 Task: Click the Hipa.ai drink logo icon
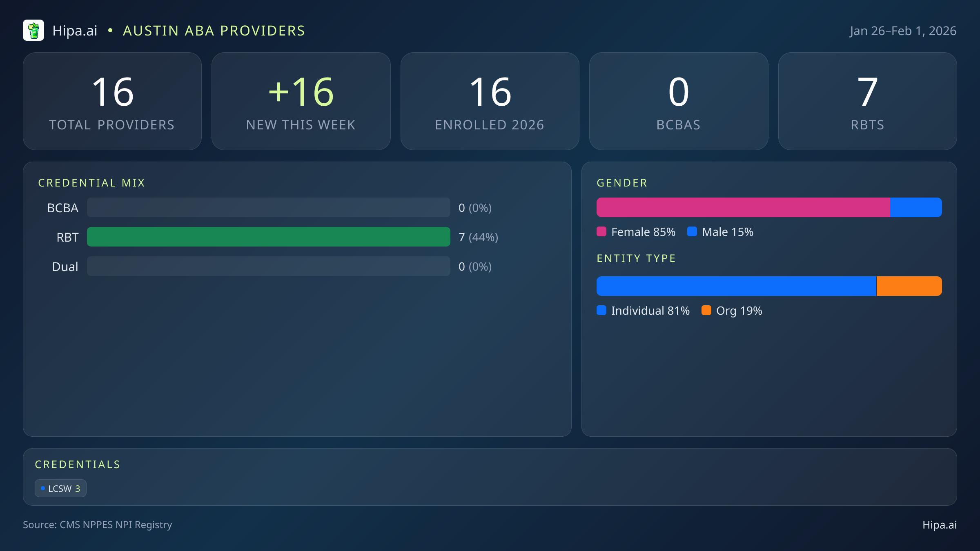click(x=33, y=31)
